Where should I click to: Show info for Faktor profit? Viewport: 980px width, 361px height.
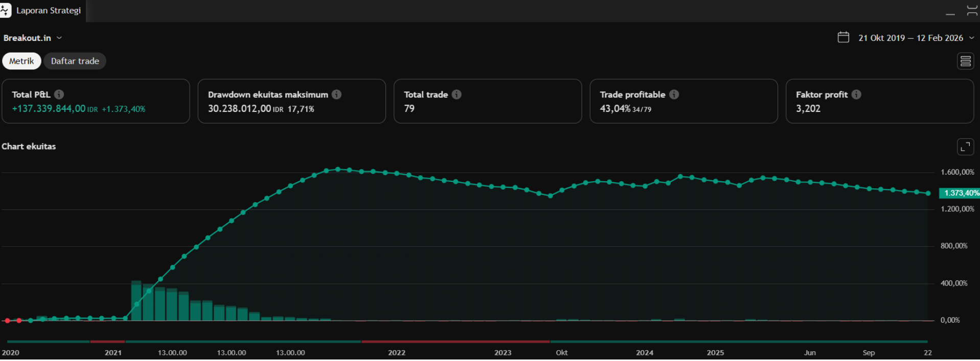[856, 94]
